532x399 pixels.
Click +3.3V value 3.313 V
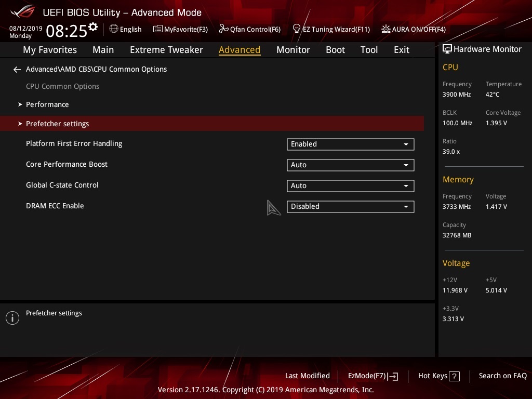click(x=453, y=319)
